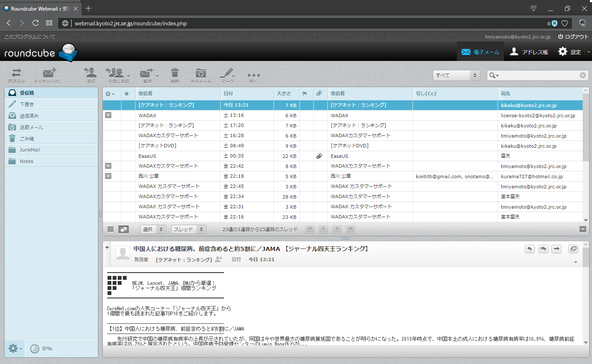Click このプログラムについて link

click(30, 37)
